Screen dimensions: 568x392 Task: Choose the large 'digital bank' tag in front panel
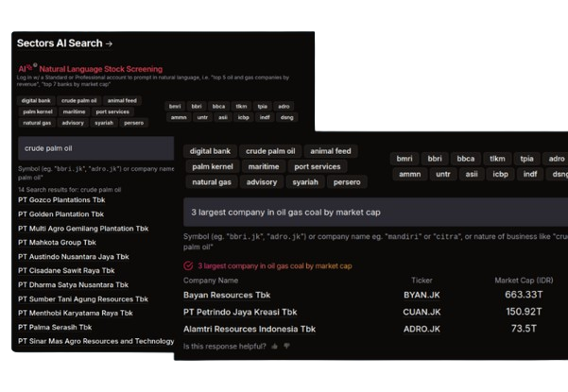click(x=210, y=151)
